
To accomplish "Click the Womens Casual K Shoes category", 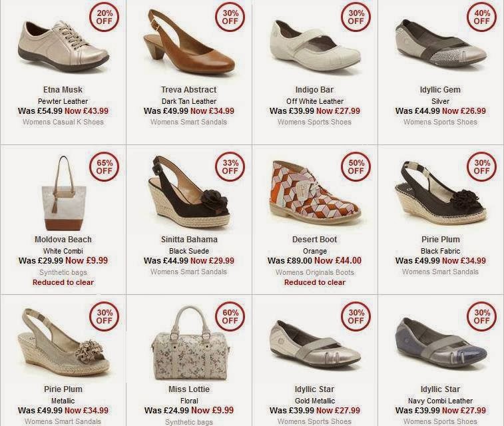I will [63, 122].
